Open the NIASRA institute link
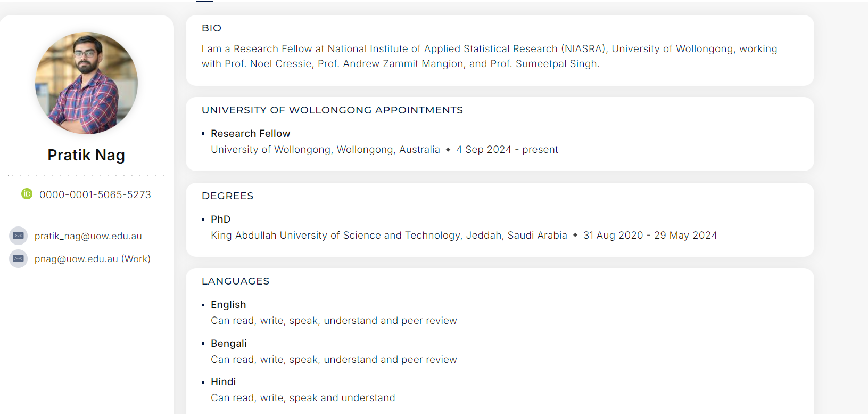 point(466,49)
